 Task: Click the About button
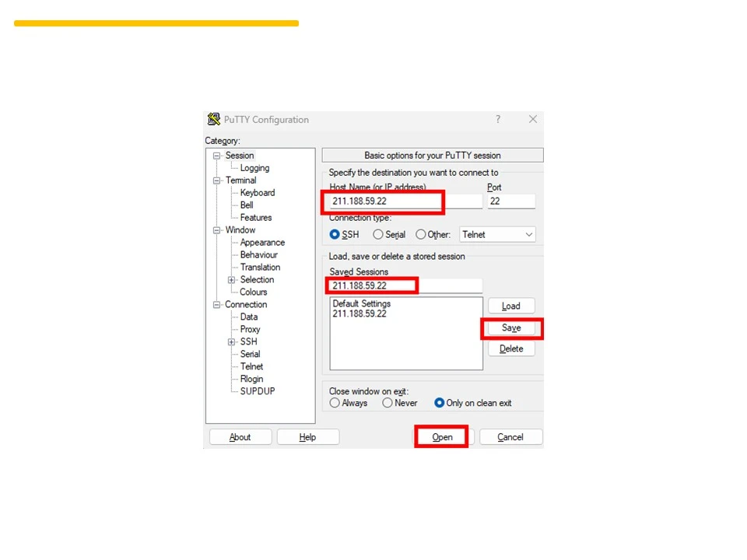point(240,436)
